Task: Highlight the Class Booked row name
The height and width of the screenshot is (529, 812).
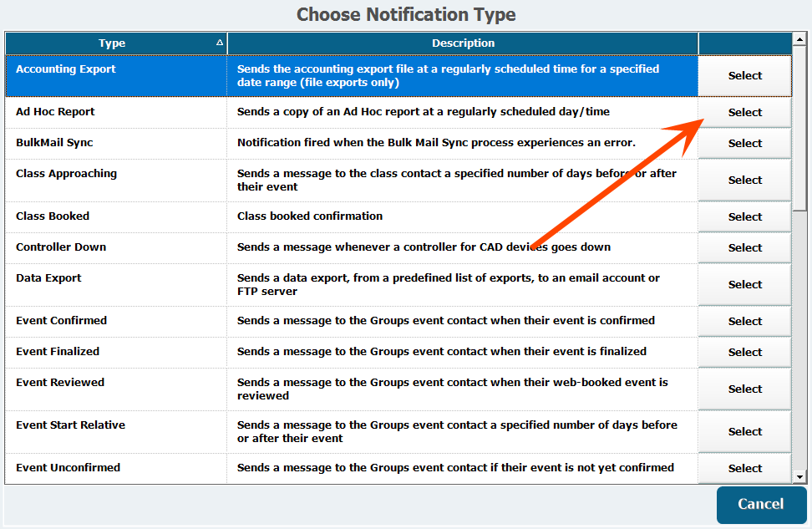Action: click(x=53, y=216)
